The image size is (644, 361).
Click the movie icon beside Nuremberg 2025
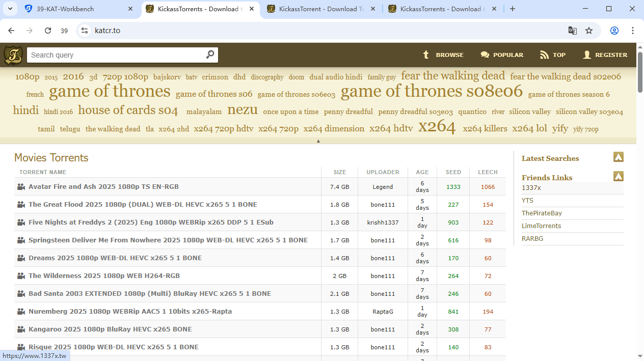click(21, 312)
